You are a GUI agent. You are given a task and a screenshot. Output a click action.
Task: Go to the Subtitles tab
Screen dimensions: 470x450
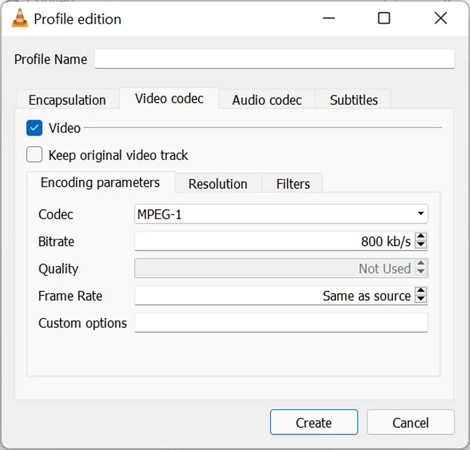click(x=354, y=100)
